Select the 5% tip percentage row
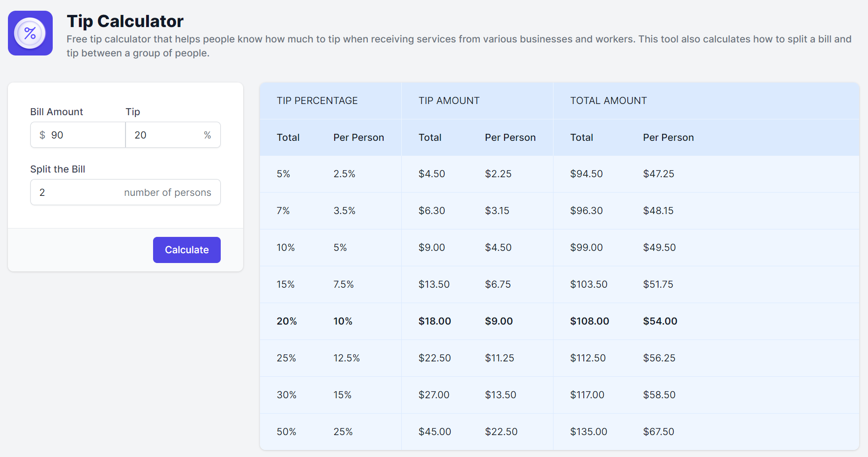Screen dimensions: 868x457 [x=283, y=174]
